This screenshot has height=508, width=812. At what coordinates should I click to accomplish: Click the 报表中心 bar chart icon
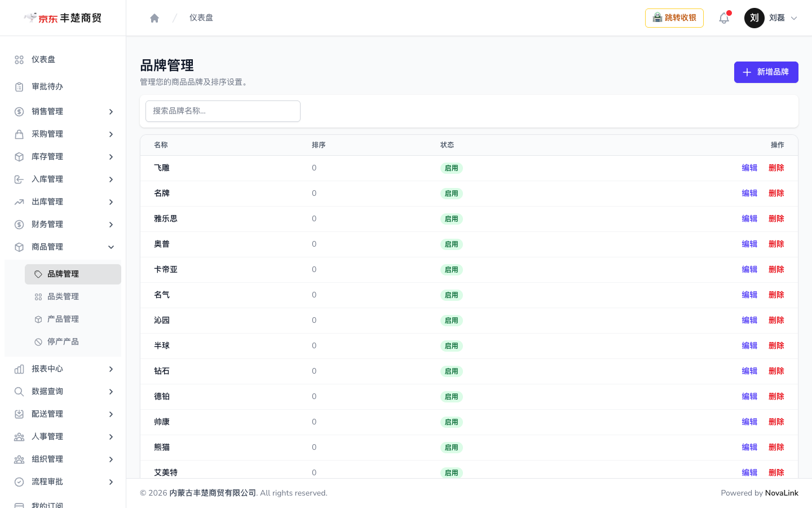pyautogui.click(x=19, y=369)
